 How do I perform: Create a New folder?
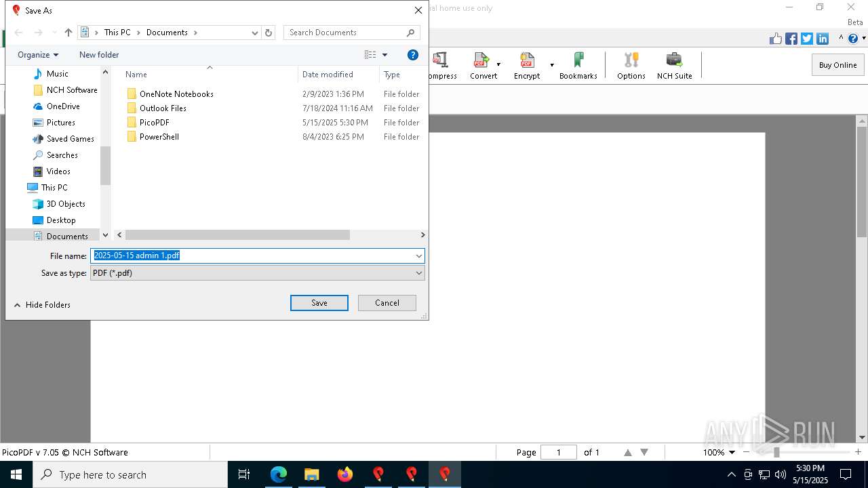click(99, 55)
